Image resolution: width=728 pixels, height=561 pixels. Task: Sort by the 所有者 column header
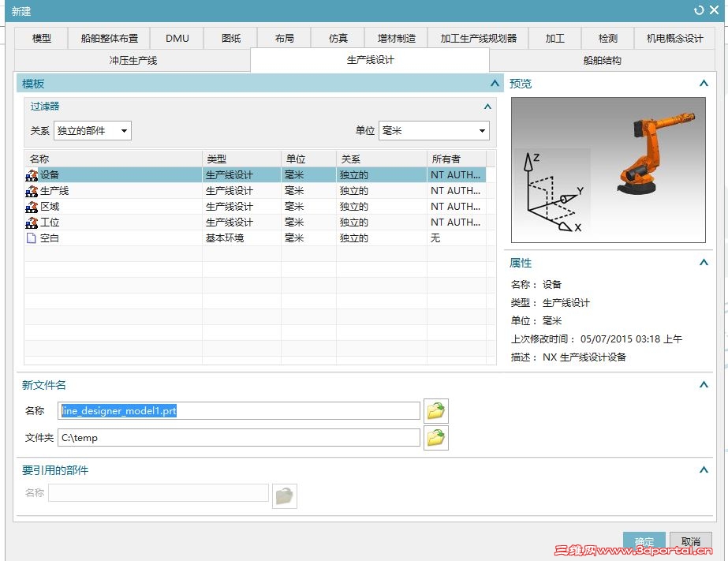pyautogui.click(x=457, y=159)
